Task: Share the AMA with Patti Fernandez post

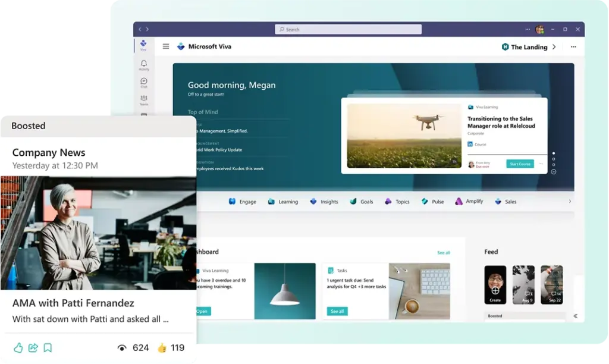Action: tap(33, 348)
